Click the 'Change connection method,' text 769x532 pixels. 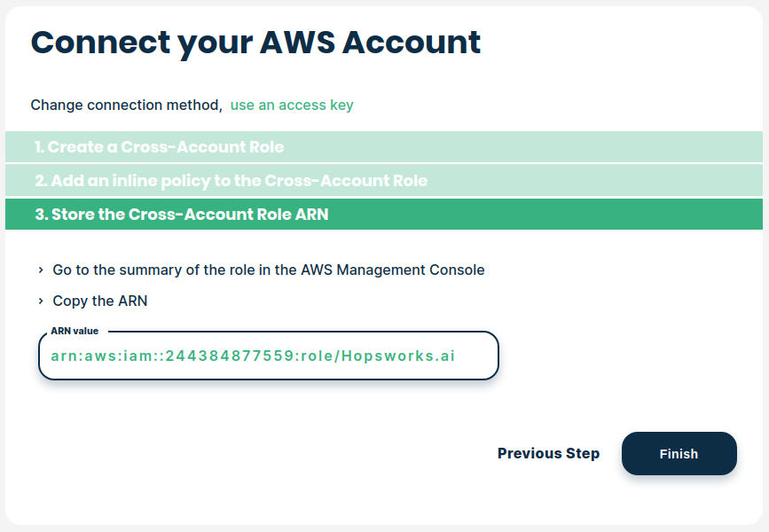(126, 105)
